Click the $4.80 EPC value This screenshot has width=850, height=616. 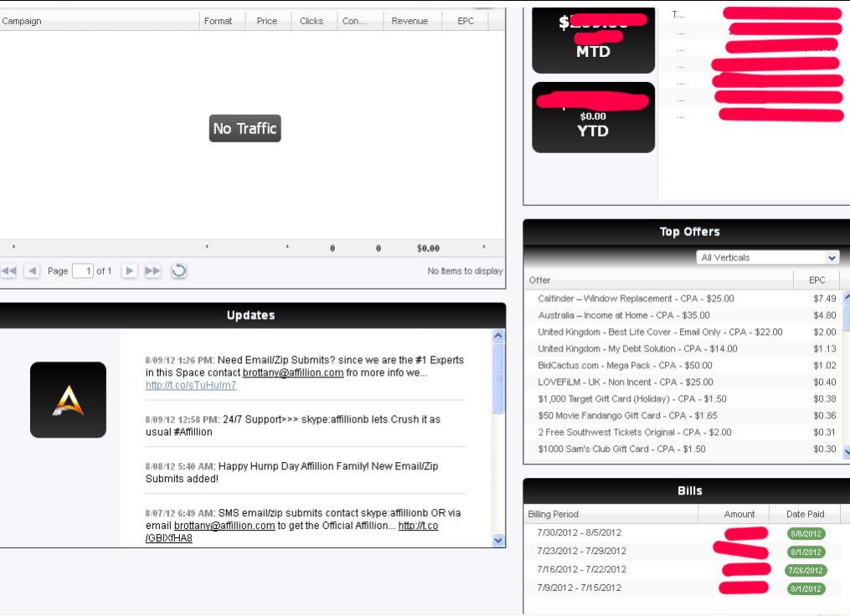825,316
